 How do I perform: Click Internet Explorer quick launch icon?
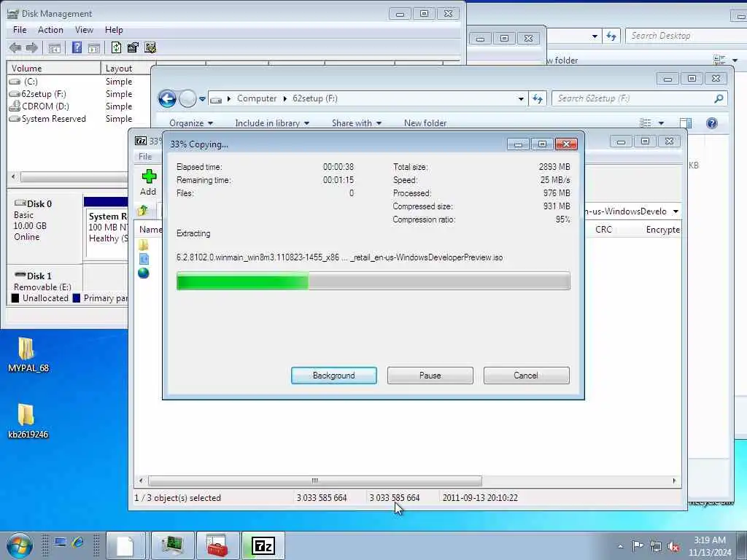click(x=77, y=542)
